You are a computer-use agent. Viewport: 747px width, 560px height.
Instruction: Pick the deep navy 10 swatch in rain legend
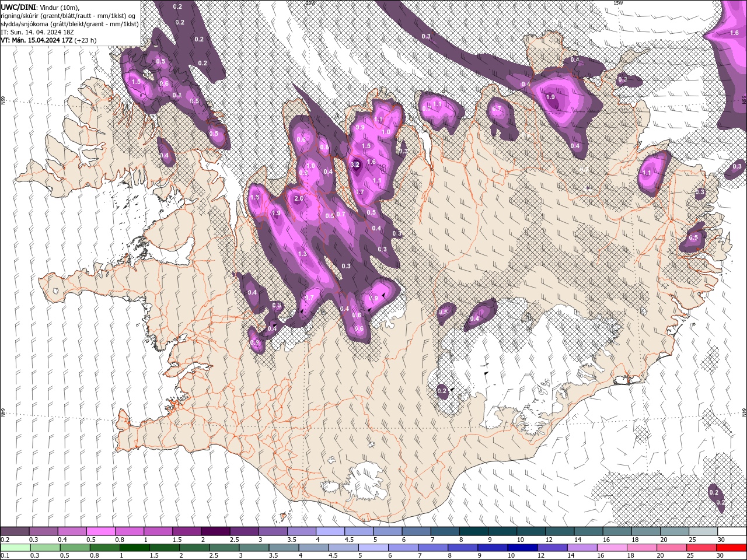click(x=523, y=547)
